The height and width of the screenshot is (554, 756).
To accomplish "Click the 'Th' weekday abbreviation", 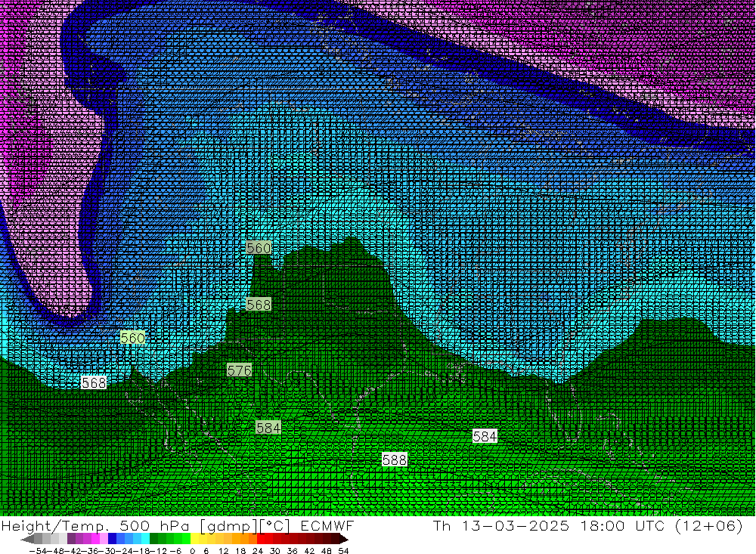I will (442, 525).
